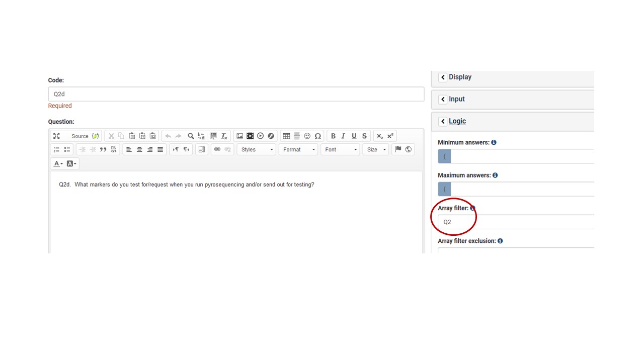Screen dimensions: 644x362
Task: Toggle bulleted list
Action: [x=67, y=150]
